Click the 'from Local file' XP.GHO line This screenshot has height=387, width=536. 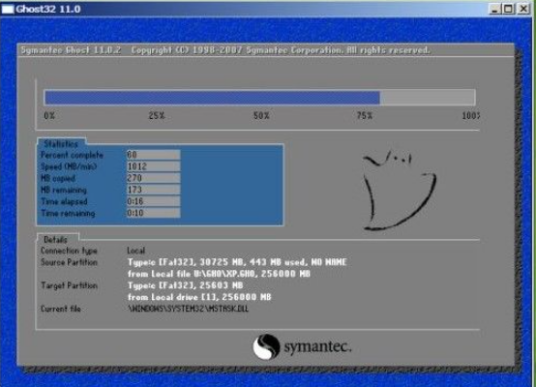click(219, 274)
